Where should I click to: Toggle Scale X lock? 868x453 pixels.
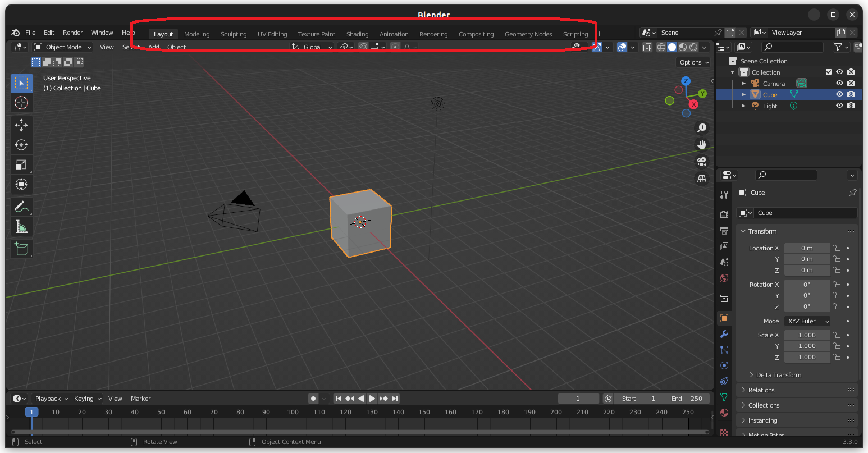837,335
